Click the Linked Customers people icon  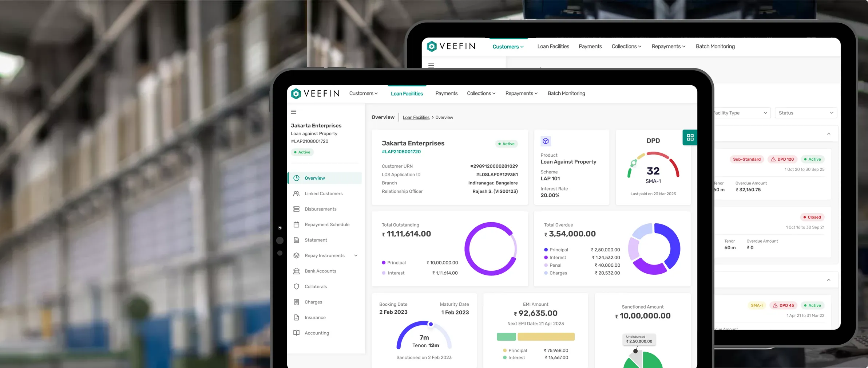[x=297, y=193]
